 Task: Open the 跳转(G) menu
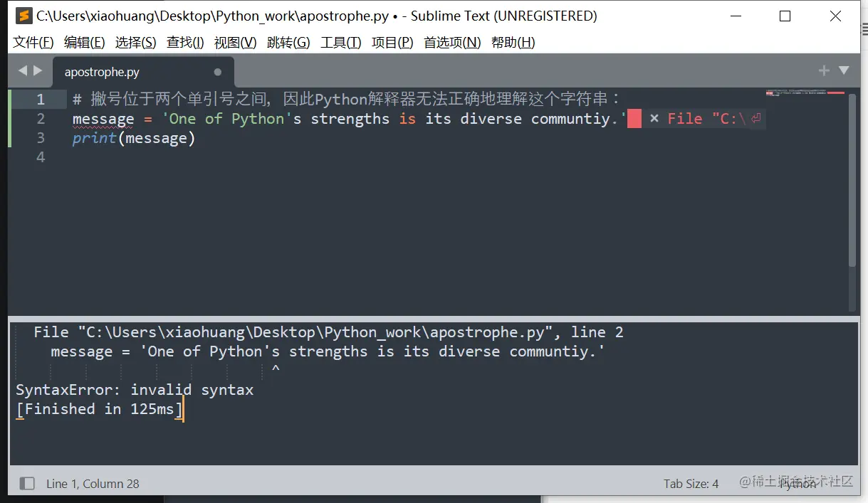[288, 43]
